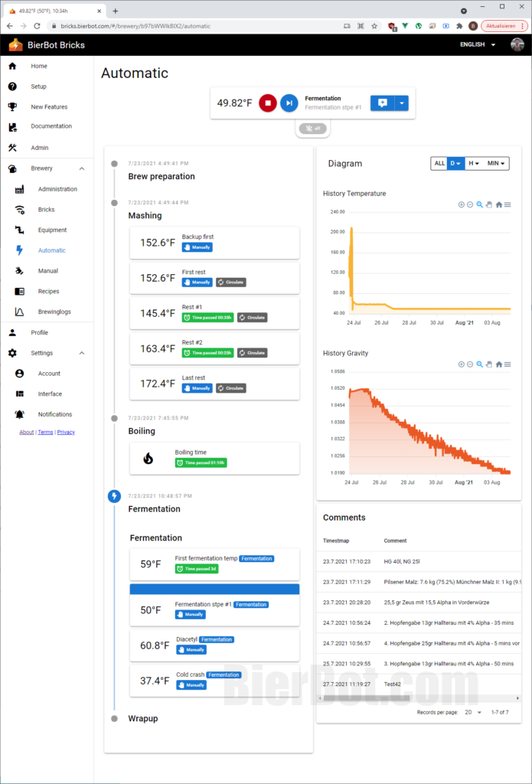Viewport: 532px width, 784px height.
Task: Open the ENGLISH language selector
Action: [x=478, y=44]
